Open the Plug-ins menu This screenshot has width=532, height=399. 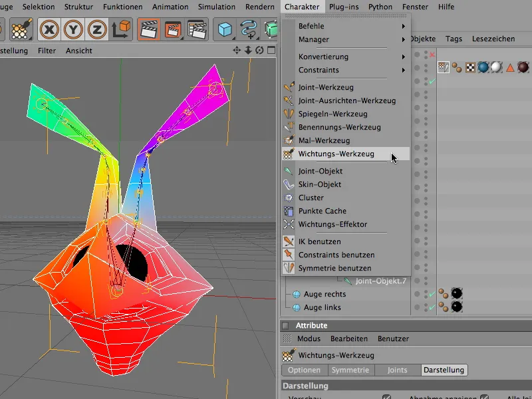pos(344,7)
